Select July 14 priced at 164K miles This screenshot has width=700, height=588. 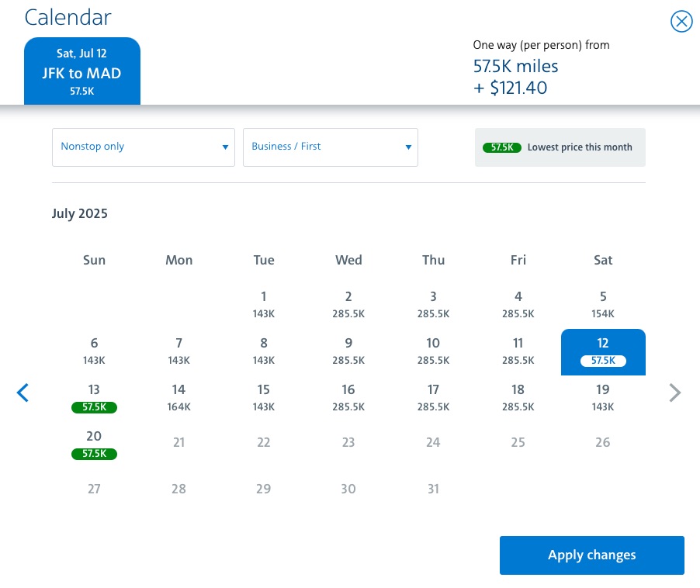[x=178, y=397]
